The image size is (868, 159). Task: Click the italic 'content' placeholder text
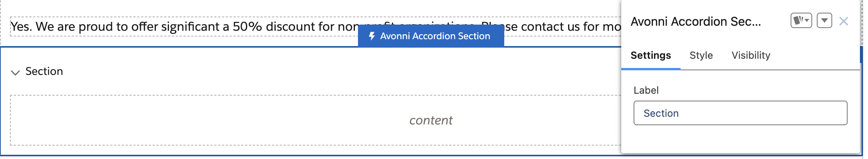tap(431, 121)
